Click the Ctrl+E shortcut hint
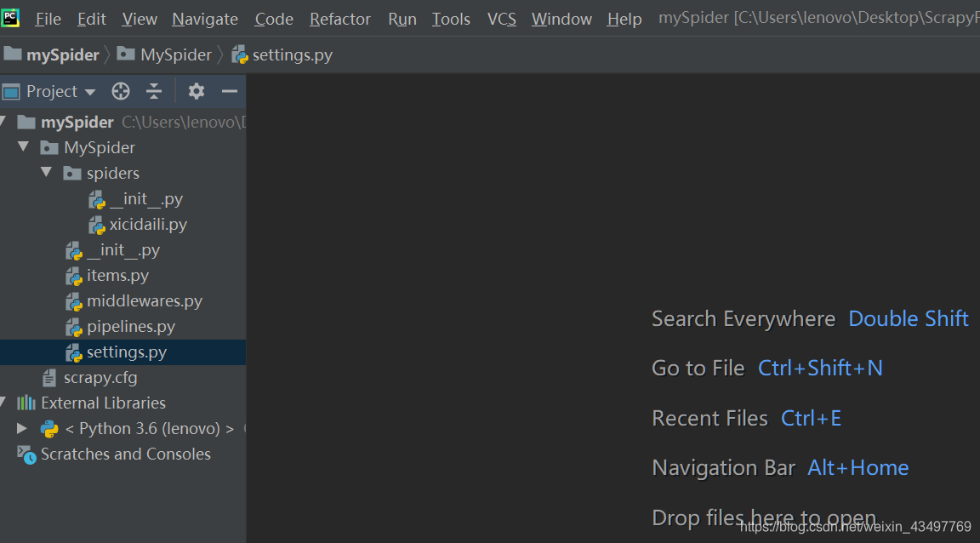The height and width of the screenshot is (543, 980). point(811,419)
